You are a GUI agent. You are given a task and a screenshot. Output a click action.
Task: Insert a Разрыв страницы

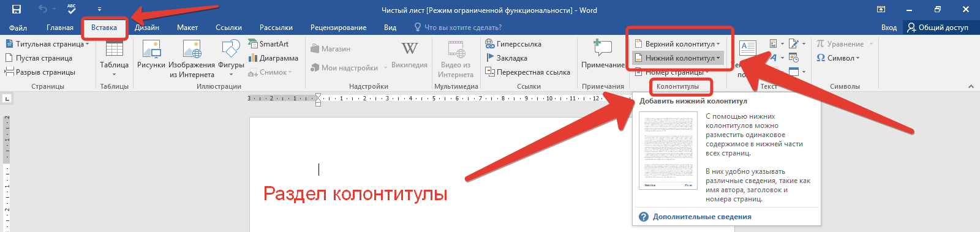tap(40, 72)
